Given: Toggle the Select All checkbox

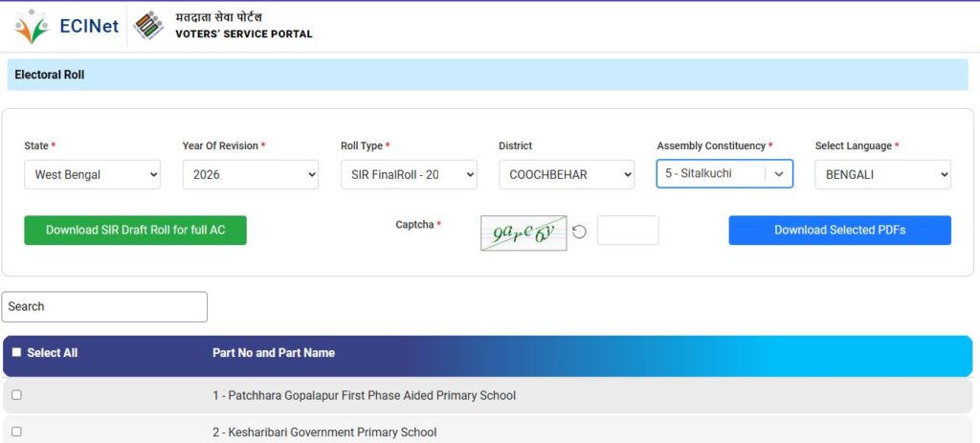Looking at the screenshot, I should 16,352.
